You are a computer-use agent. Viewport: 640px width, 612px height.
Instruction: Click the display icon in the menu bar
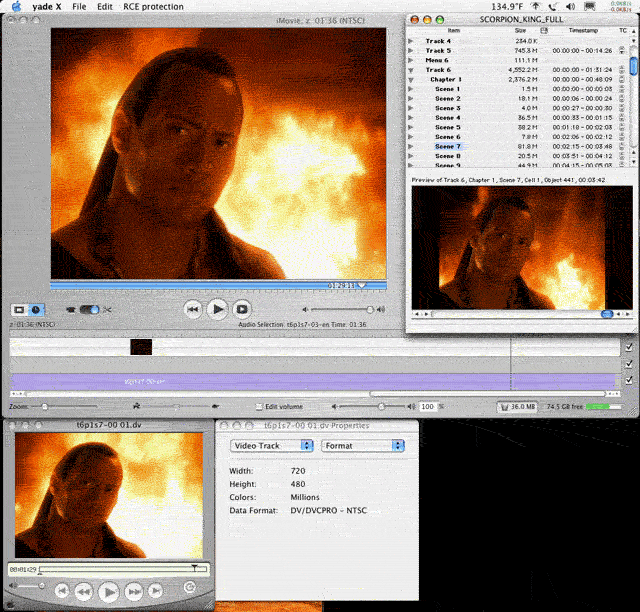point(589,6)
